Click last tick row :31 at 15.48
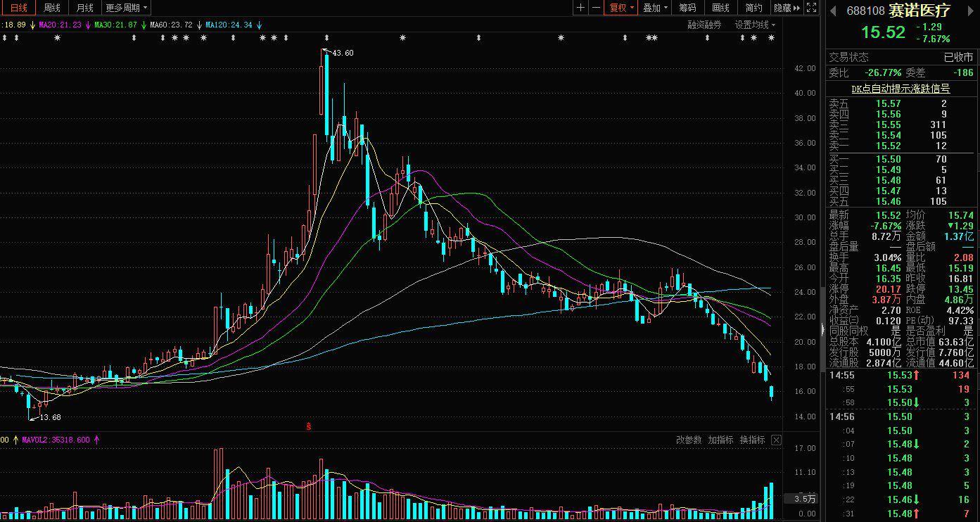Screen dimensions: 980x522 901,514
